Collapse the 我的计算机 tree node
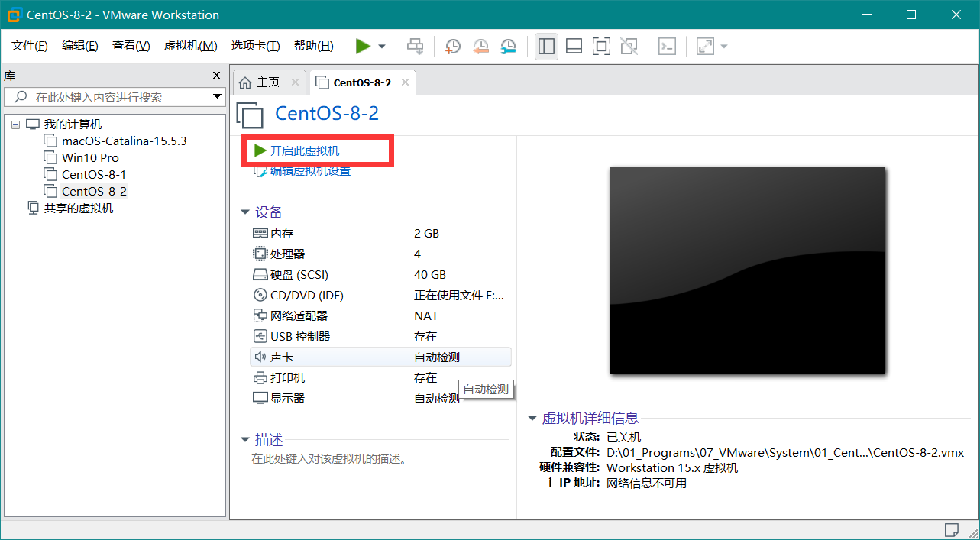Screen dimensions: 980x540 [x=15, y=124]
